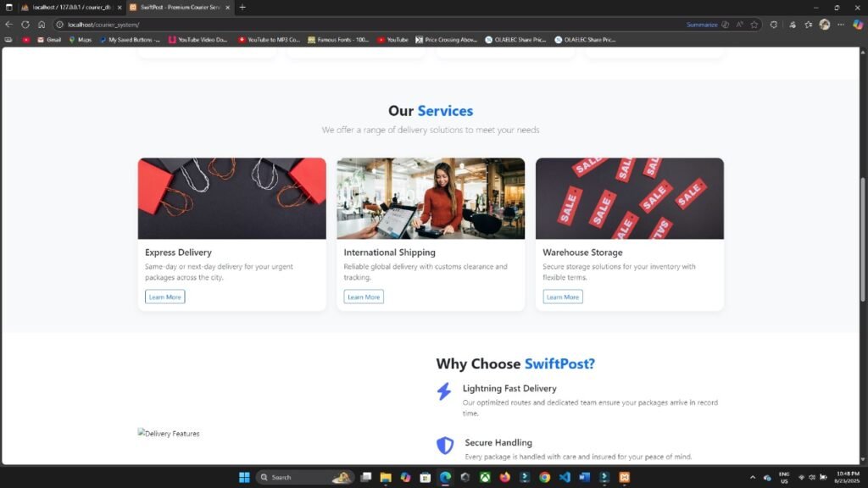
Task: Click the browser profile avatar
Action: point(824,25)
